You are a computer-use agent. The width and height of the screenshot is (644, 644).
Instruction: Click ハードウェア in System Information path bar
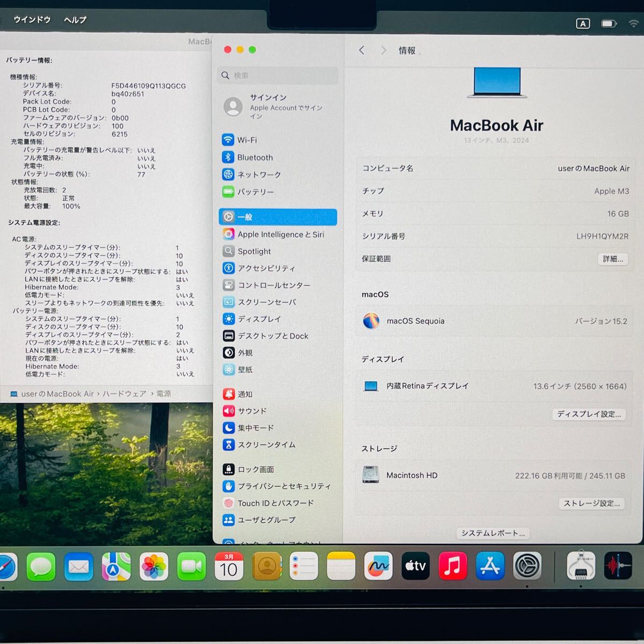[x=124, y=394]
